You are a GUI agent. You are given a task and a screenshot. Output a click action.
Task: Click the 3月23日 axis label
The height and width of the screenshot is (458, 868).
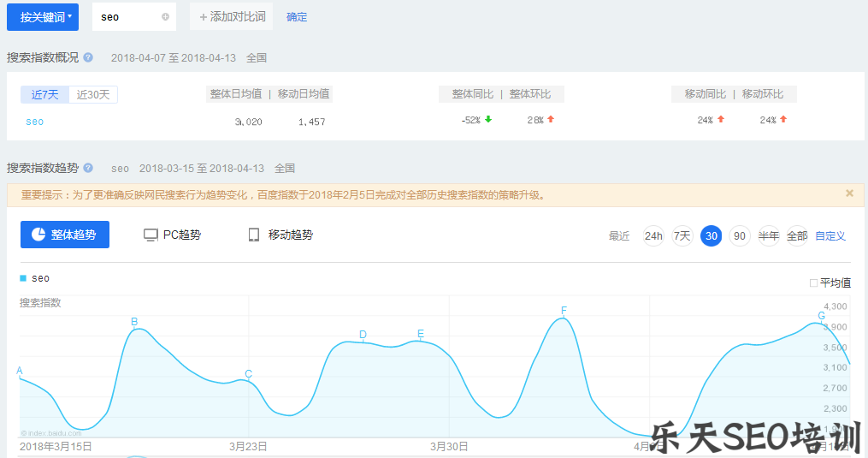[248, 446]
